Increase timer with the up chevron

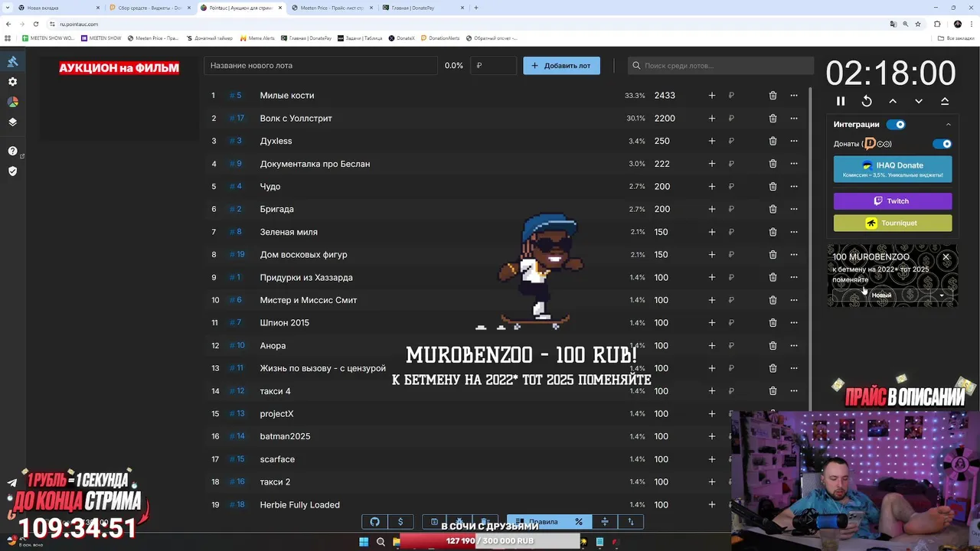pos(893,101)
